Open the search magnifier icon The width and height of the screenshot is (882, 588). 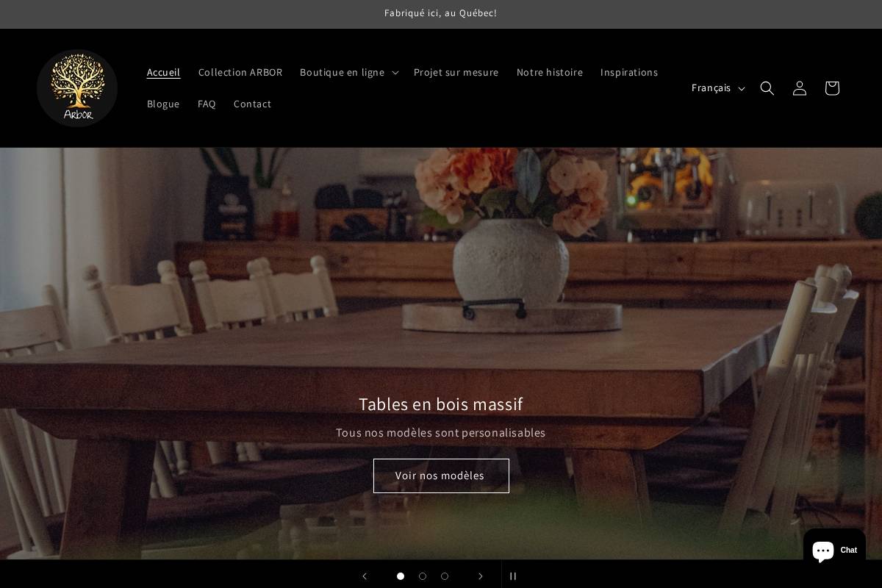tap(767, 87)
